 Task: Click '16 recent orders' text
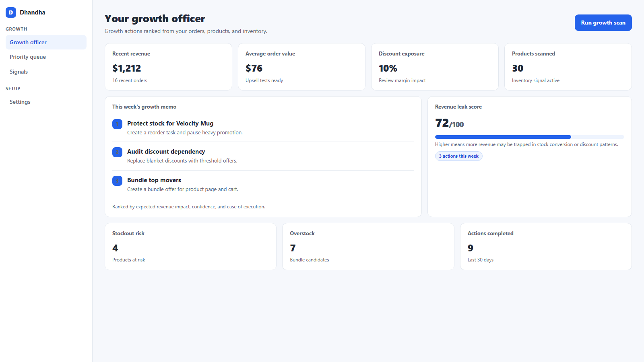pos(130,80)
